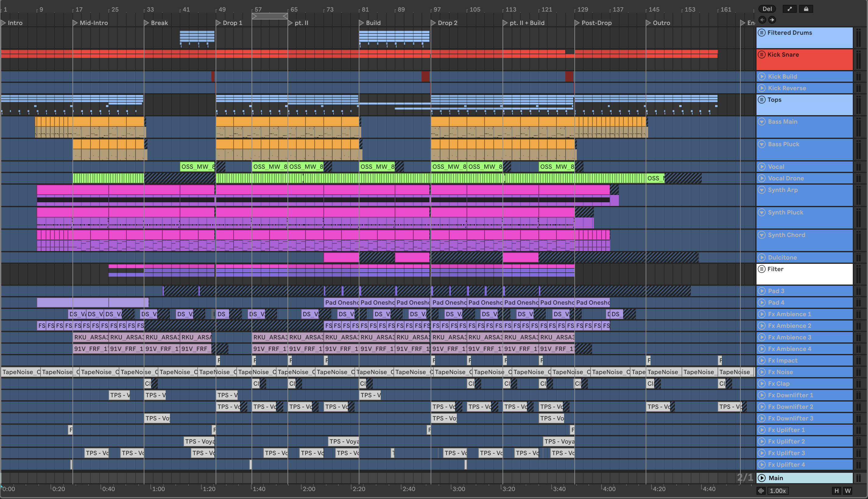This screenshot has width=868, height=499.
Task: Toggle Optimize Arrangement Height (H) button
Action: [x=837, y=491]
